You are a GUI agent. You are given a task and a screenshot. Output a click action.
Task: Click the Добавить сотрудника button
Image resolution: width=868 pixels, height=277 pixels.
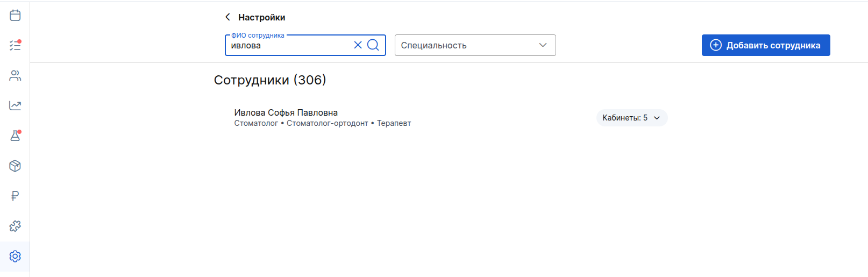pos(766,45)
